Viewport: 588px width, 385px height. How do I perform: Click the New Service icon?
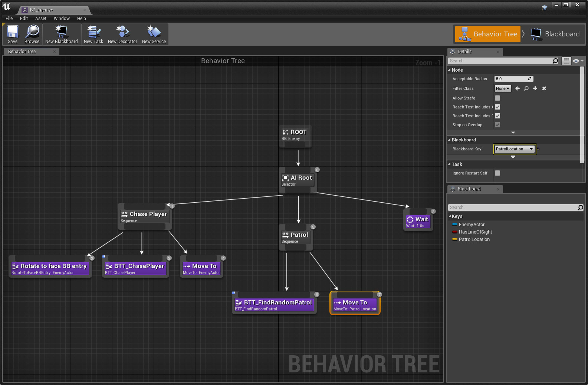154,34
